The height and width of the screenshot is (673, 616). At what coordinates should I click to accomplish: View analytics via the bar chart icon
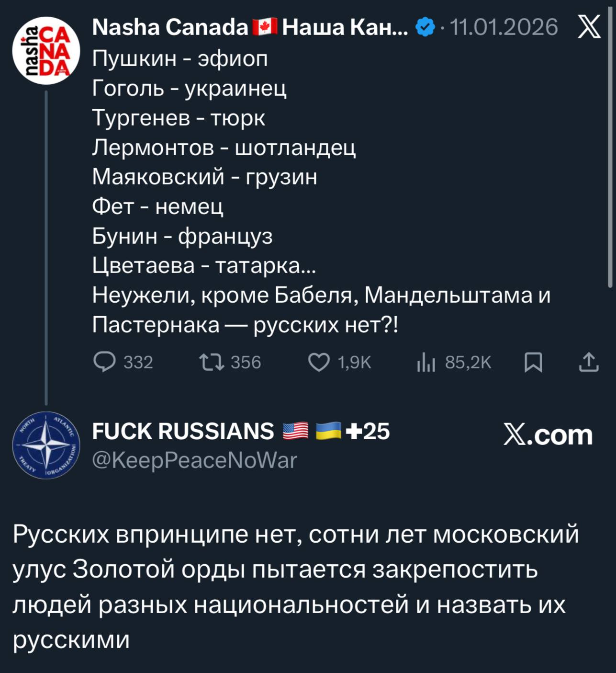[426, 363]
